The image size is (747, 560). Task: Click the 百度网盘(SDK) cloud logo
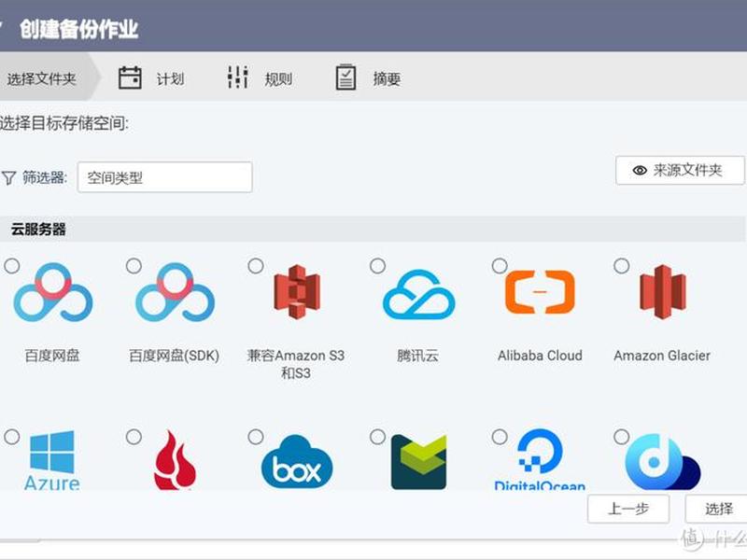pos(175,292)
